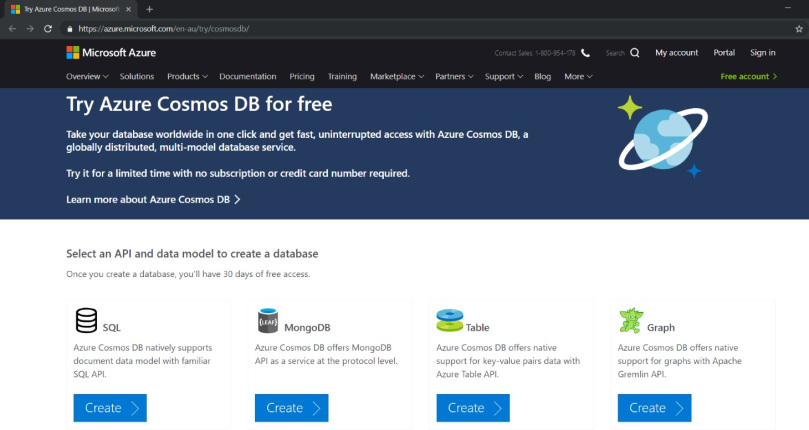Click the Cosmos DB planet illustration
Viewport: 809px width, 430px height.
pyautogui.click(x=663, y=137)
